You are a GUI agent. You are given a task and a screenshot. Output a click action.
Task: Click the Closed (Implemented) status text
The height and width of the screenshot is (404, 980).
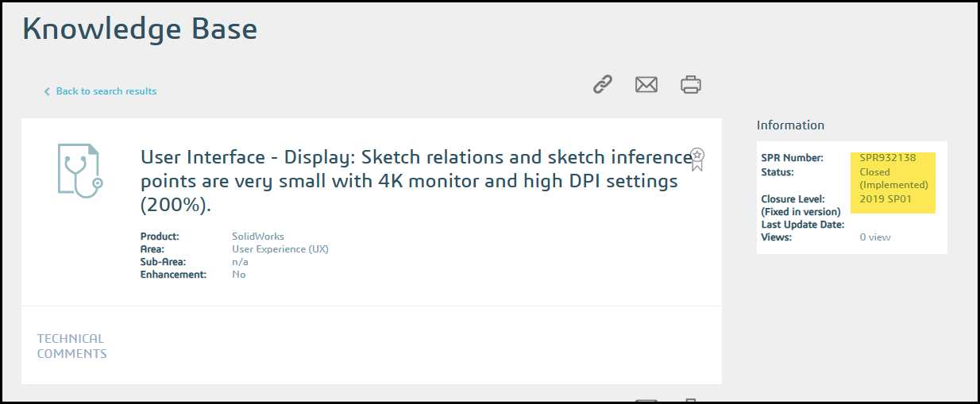pyautogui.click(x=893, y=179)
